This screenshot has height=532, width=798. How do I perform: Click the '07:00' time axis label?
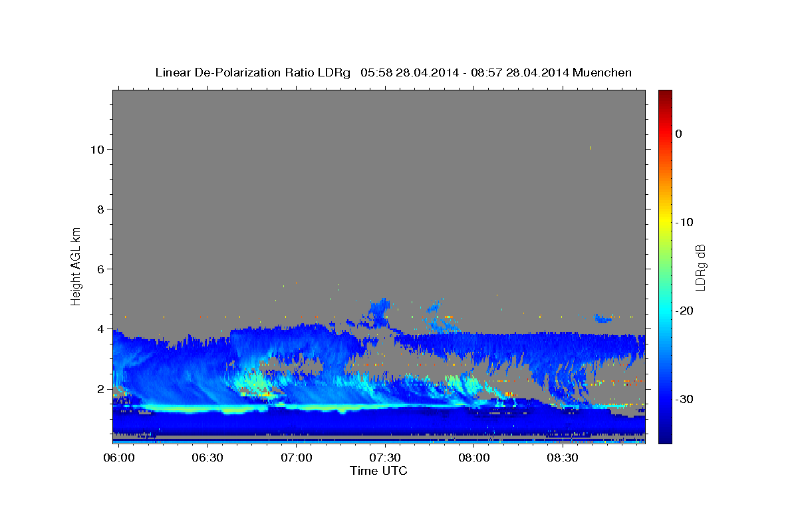coord(296,458)
